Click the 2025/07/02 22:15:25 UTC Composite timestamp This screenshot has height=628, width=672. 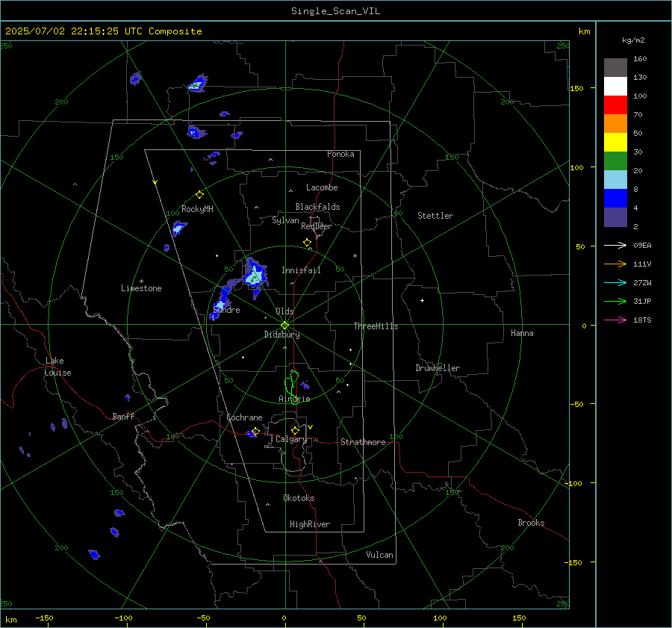103,31
